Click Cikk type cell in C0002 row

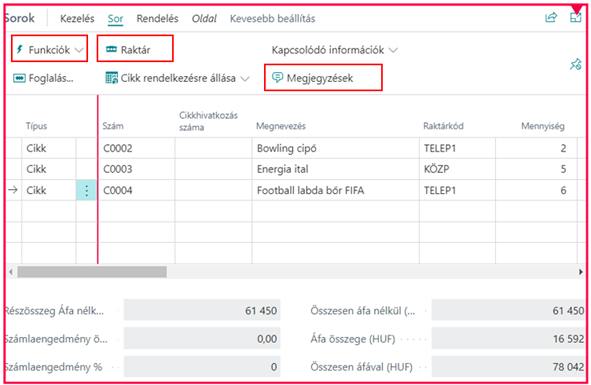[x=49, y=148]
